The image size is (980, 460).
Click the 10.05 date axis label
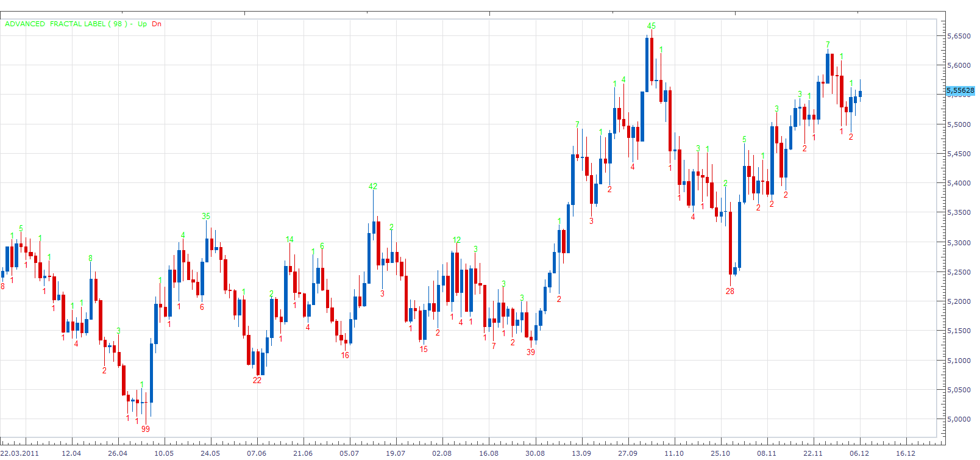[x=164, y=453]
